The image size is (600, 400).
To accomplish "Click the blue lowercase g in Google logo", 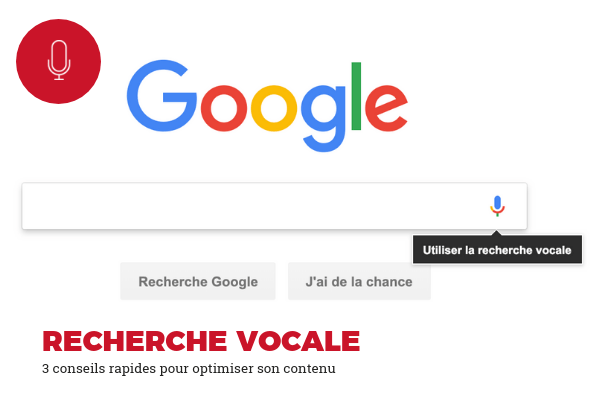I will coord(323,118).
